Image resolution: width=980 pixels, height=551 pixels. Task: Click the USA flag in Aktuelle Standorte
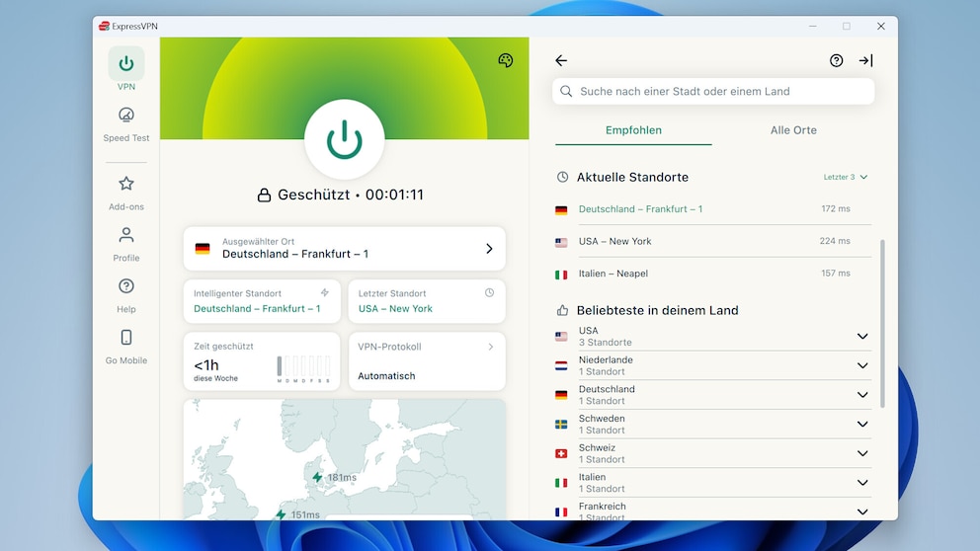(561, 242)
